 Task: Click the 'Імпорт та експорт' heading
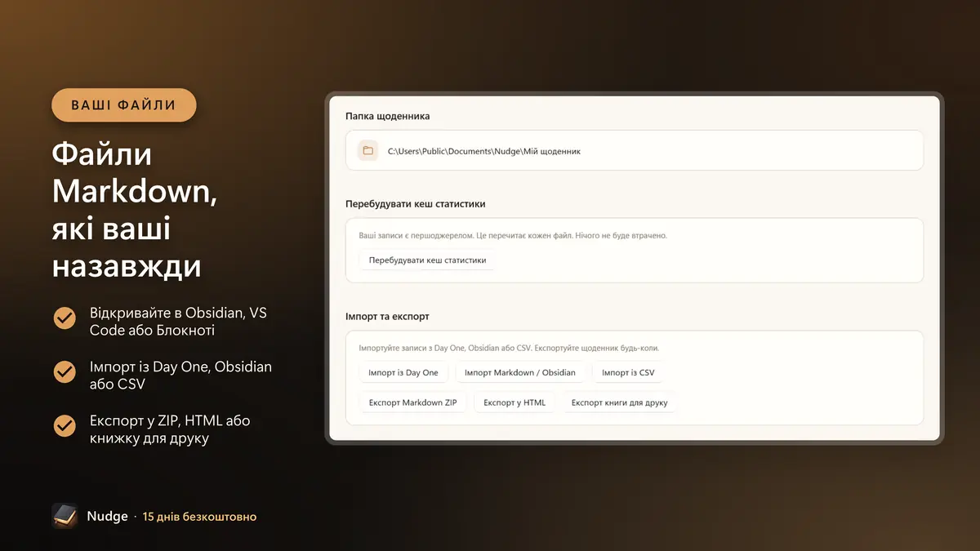click(x=387, y=316)
